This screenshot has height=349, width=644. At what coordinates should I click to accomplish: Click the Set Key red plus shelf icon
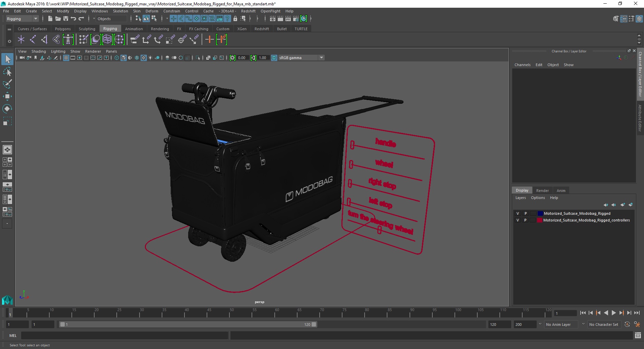pyautogui.click(x=209, y=40)
